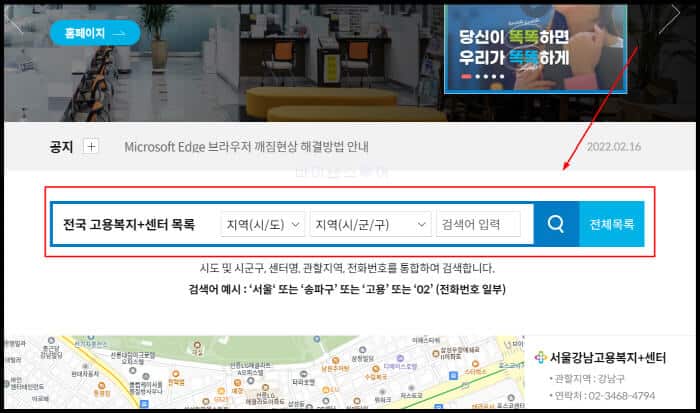This screenshot has width=700, height=413.
Task: Click the 연락처 02-3468-4794 text
Action: [x=604, y=396]
